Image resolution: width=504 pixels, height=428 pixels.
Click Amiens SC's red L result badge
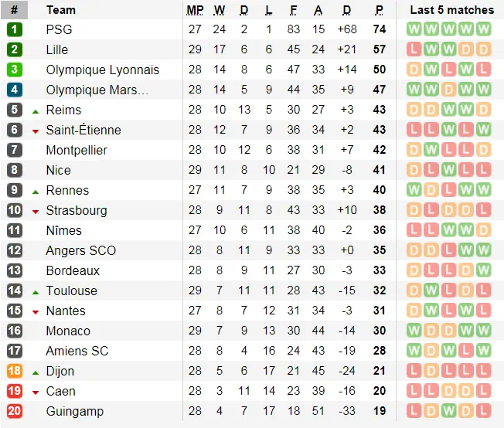point(466,351)
